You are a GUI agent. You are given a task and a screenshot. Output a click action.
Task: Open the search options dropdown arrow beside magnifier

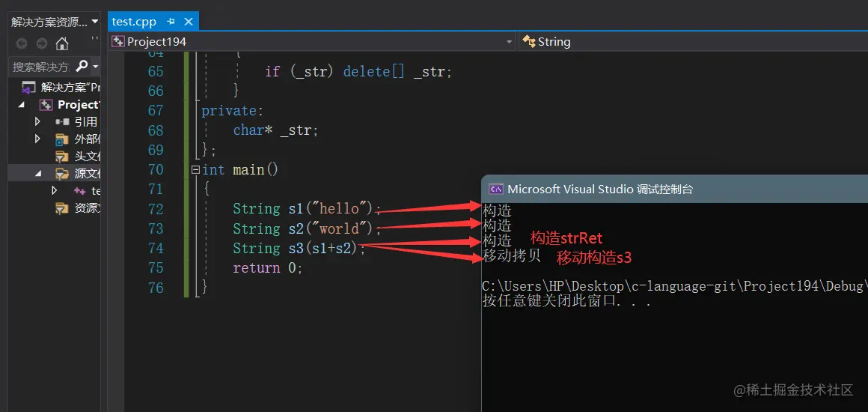coord(95,67)
